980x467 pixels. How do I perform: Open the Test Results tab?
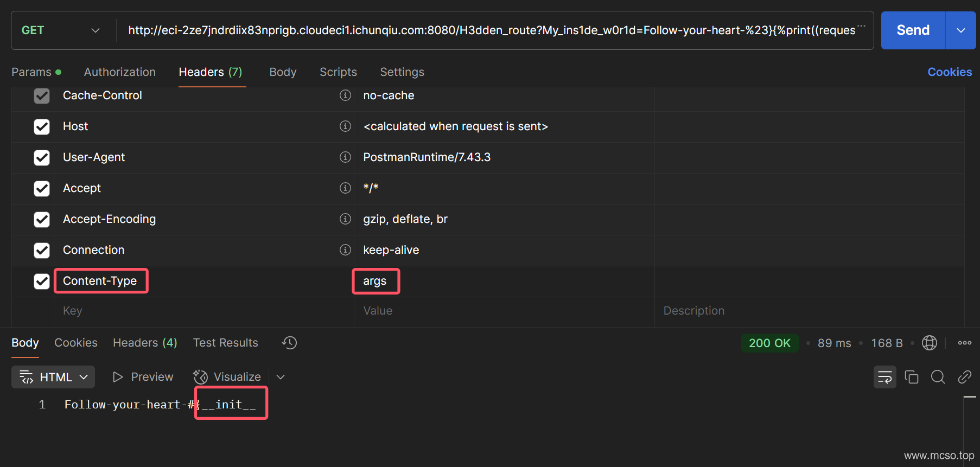(226, 343)
